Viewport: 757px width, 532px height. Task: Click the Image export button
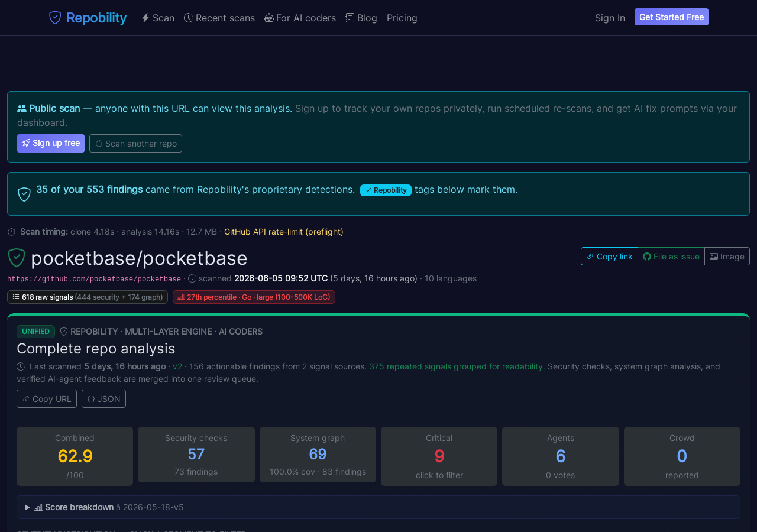[x=727, y=257]
